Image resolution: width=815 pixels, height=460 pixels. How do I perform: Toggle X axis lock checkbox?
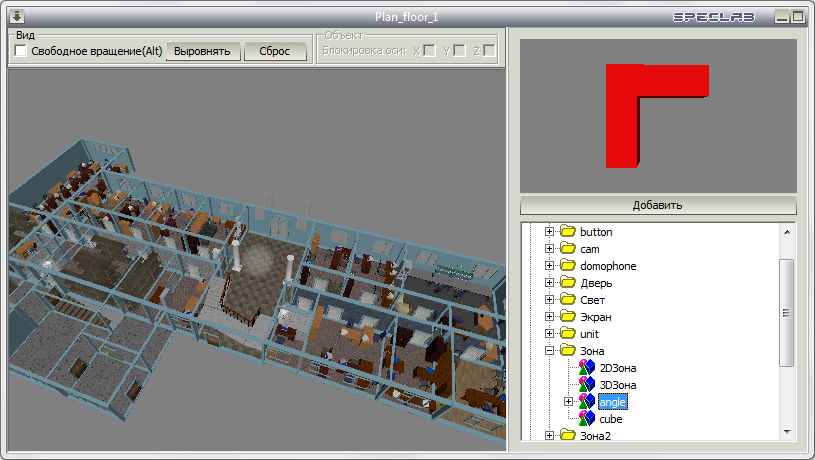(429, 50)
